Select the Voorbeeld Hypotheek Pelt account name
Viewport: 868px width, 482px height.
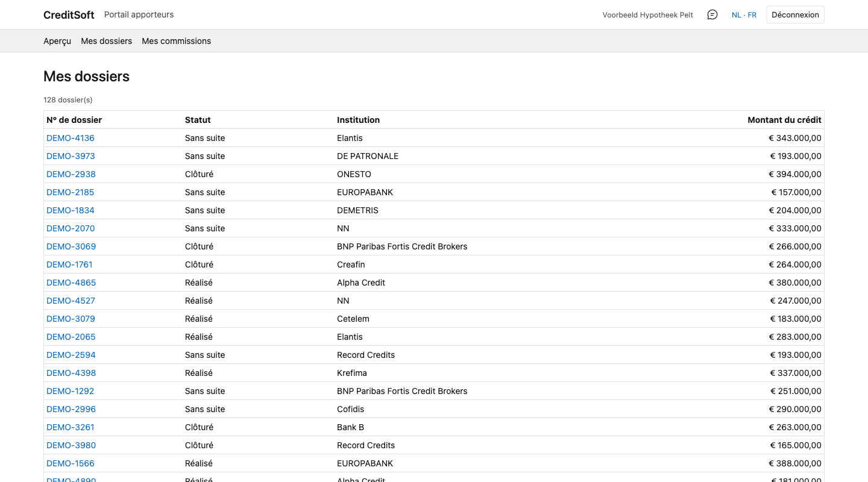[648, 15]
